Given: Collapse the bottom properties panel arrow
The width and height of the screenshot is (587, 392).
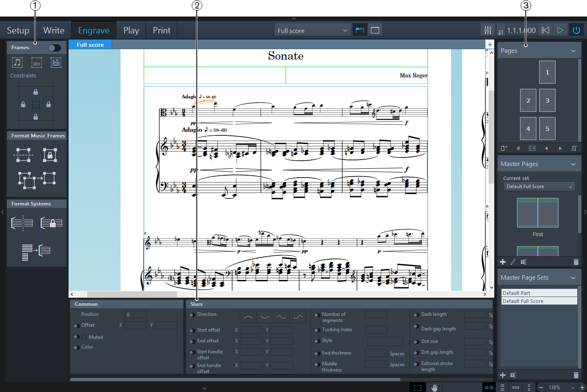Looking at the screenshot, I should click(204, 388).
